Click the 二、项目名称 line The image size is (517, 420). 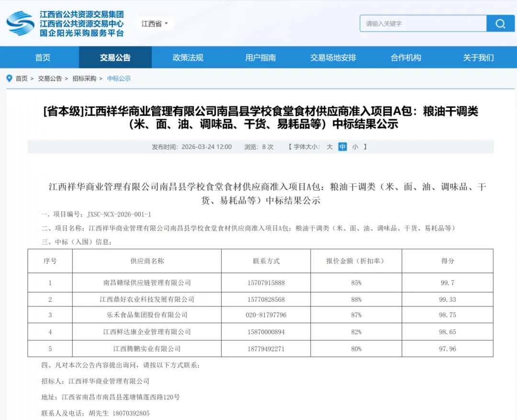click(248, 228)
